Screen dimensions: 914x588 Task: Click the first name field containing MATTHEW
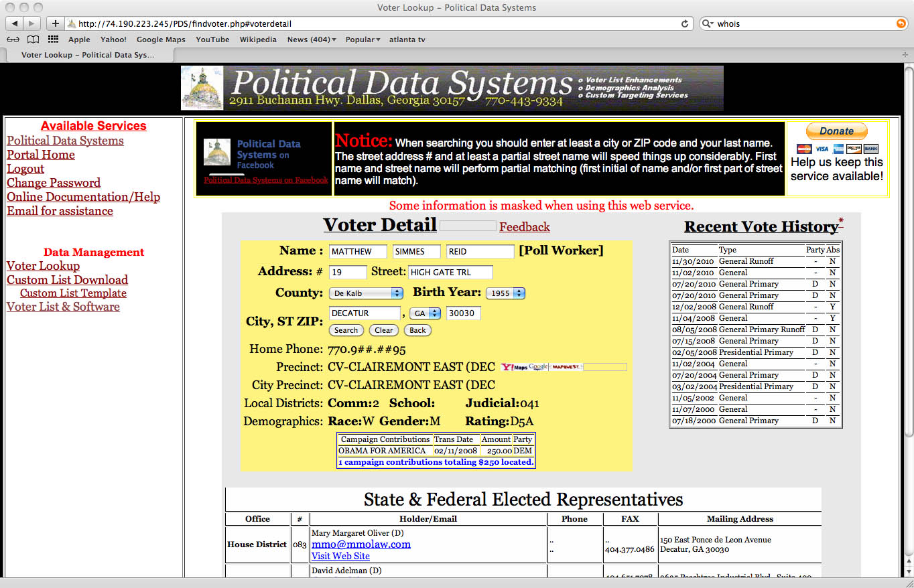tap(358, 252)
